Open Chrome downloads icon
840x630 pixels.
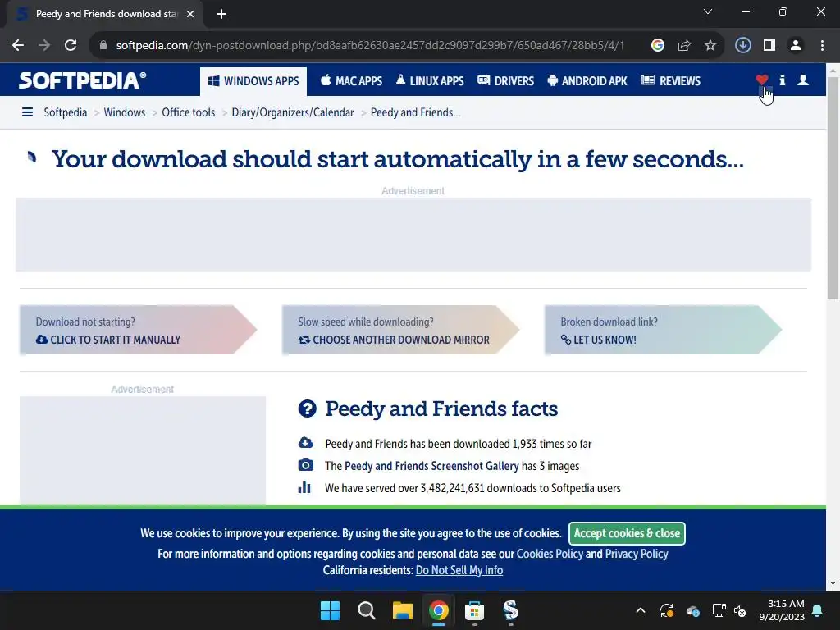(x=742, y=46)
